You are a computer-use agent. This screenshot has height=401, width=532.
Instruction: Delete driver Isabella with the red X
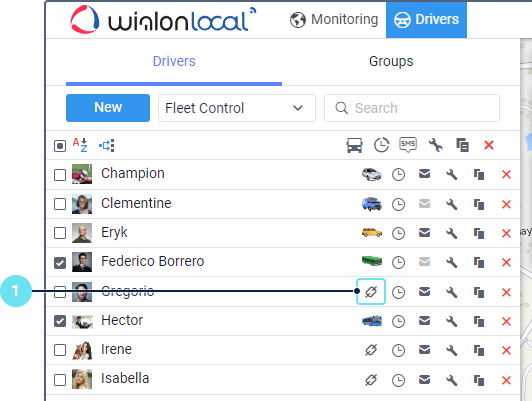(x=506, y=380)
